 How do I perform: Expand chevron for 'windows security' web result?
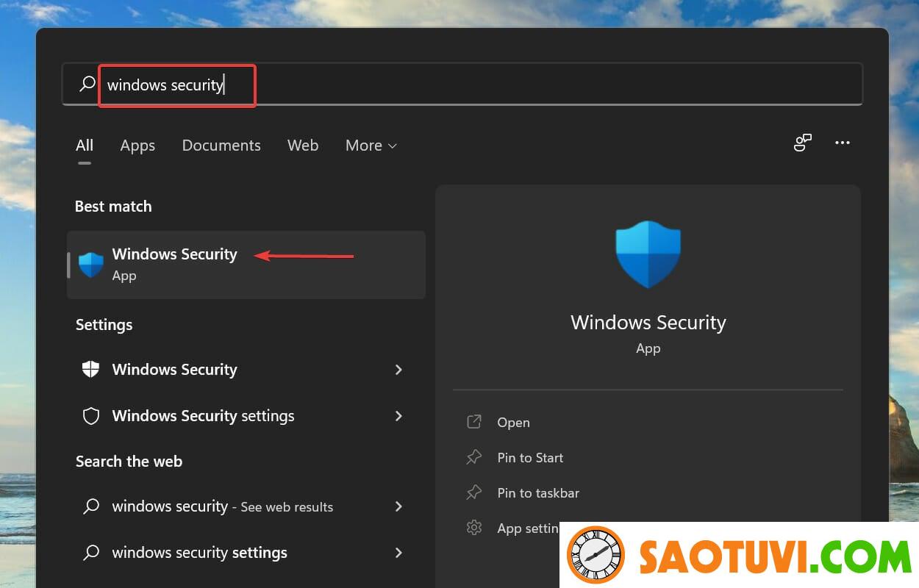(398, 506)
